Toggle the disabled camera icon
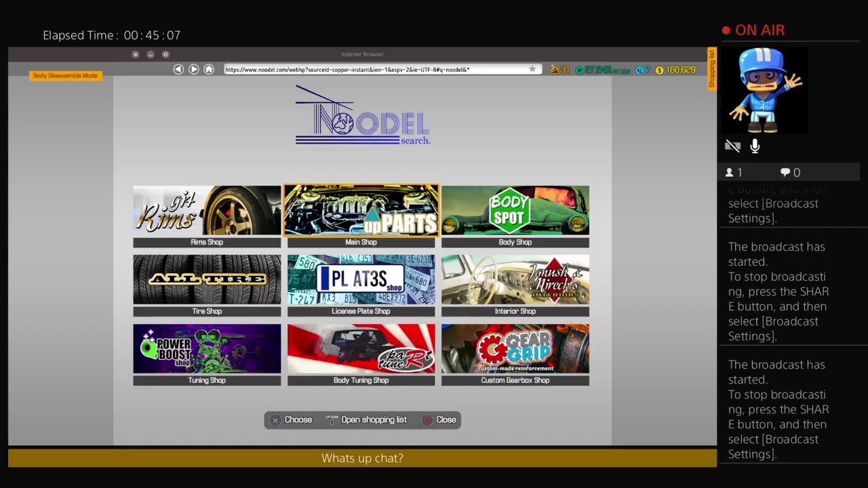 click(732, 146)
